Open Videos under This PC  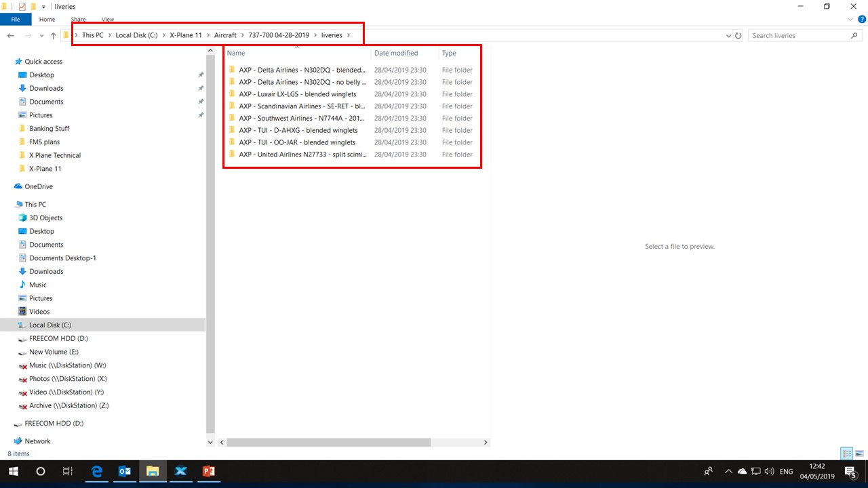[x=39, y=312]
